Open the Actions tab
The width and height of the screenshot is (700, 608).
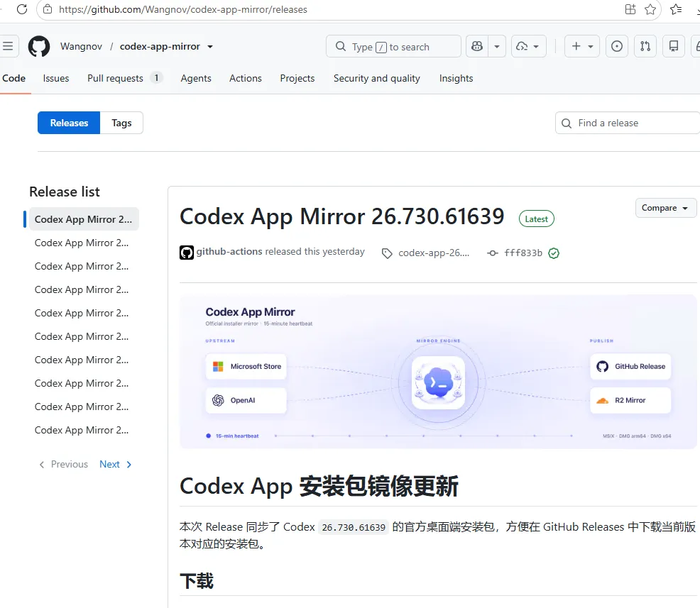245,78
